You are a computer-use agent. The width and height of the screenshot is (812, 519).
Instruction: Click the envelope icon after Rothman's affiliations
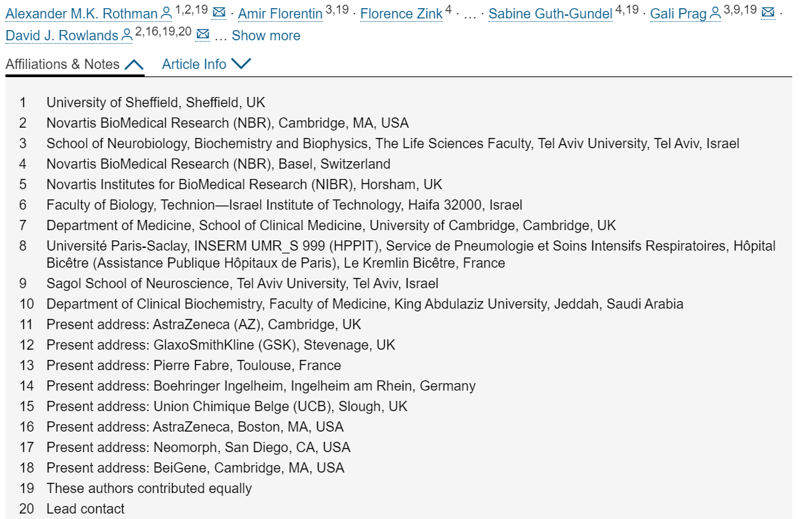pos(220,12)
